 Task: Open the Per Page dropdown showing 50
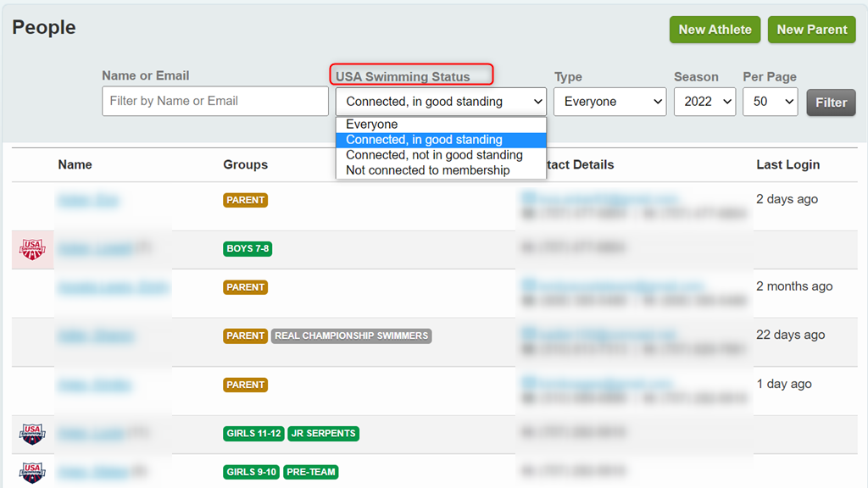click(x=770, y=102)
